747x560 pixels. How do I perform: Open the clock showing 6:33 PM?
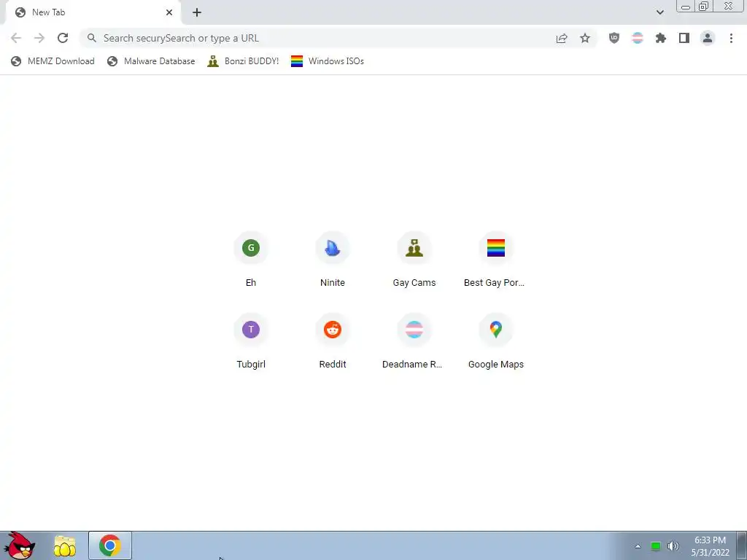tap(711, 546)
